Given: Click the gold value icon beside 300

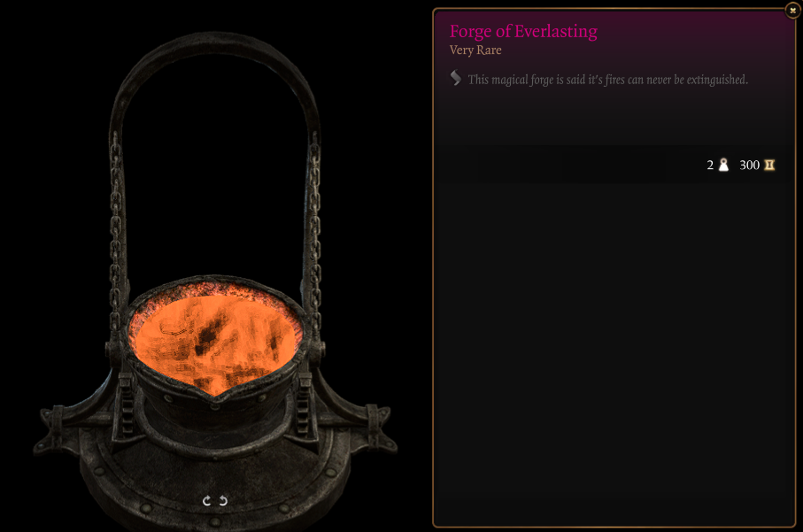Looking at the screenshot, I should pyautogui.click(x=769, y=165).
